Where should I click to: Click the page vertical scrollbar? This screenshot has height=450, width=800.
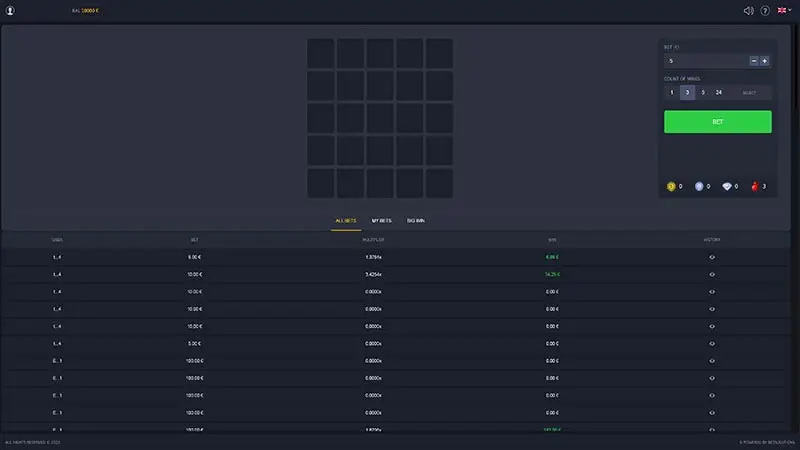(795, 66)
